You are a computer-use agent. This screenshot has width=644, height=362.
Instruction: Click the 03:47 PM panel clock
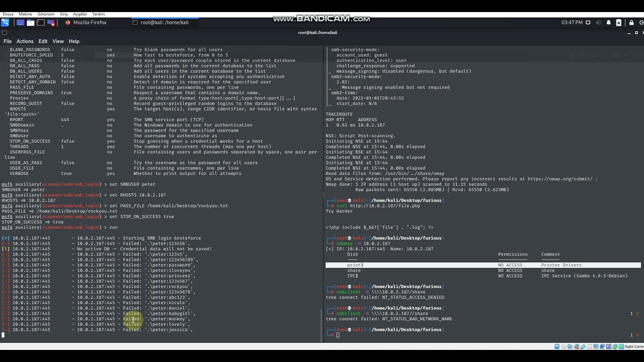coord(572,23)
